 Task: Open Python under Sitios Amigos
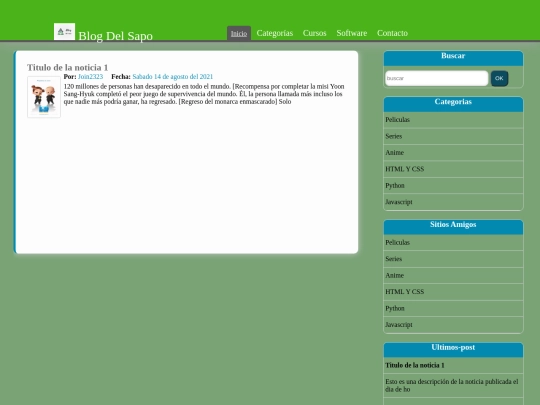[453, 308]
